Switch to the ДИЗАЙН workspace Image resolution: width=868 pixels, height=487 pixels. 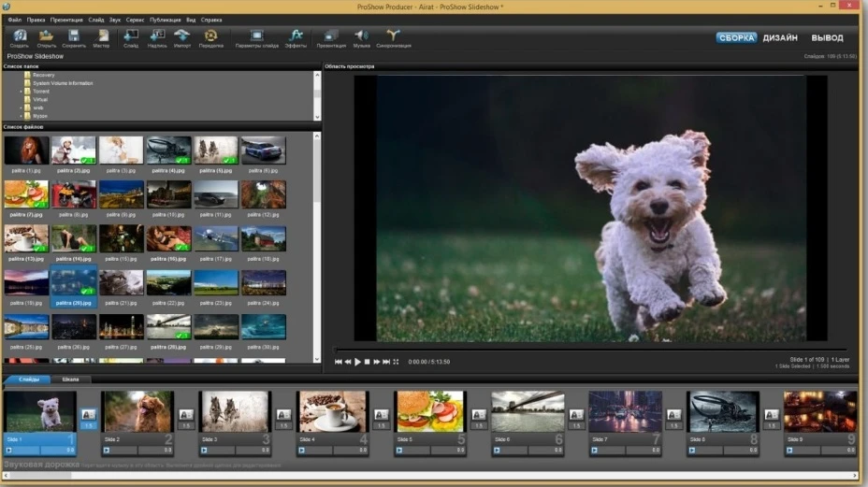pos(780,38)
